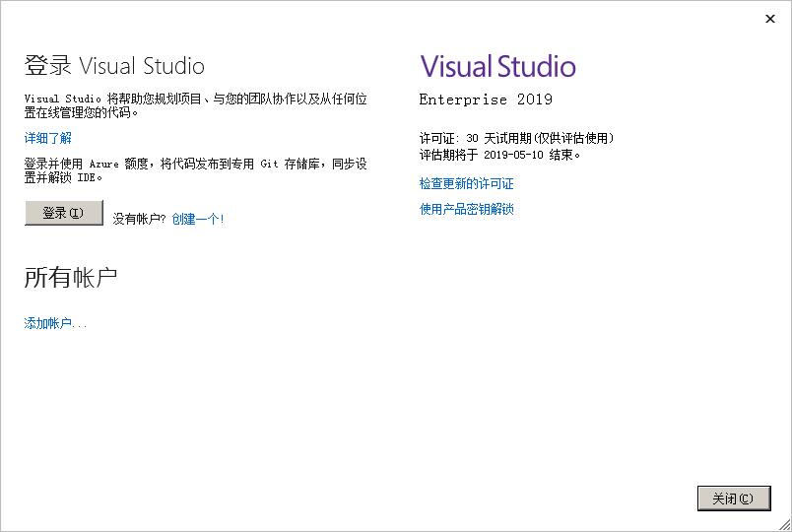
Task: Click the 登录 Visual Studio heading
Action: 114,66
